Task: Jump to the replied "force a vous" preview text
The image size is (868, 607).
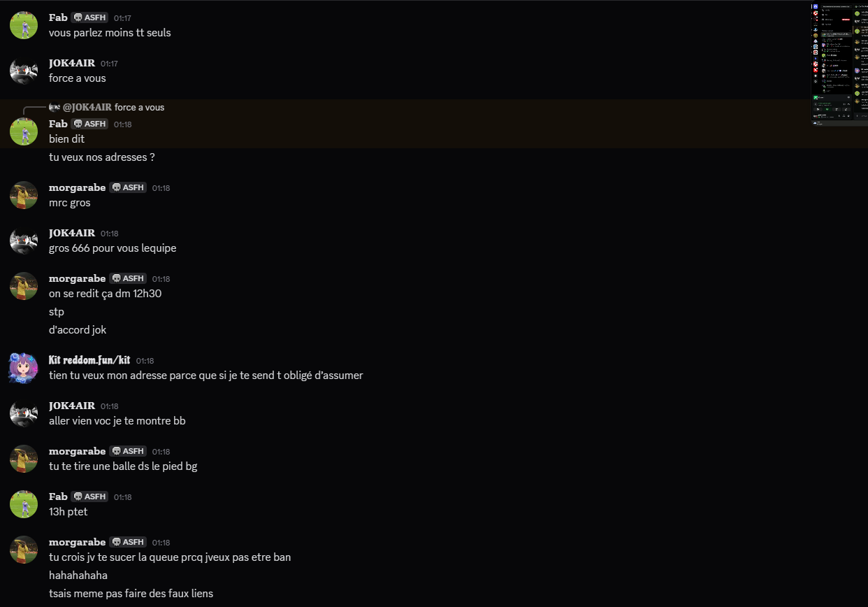Action: tap(139, 107)
